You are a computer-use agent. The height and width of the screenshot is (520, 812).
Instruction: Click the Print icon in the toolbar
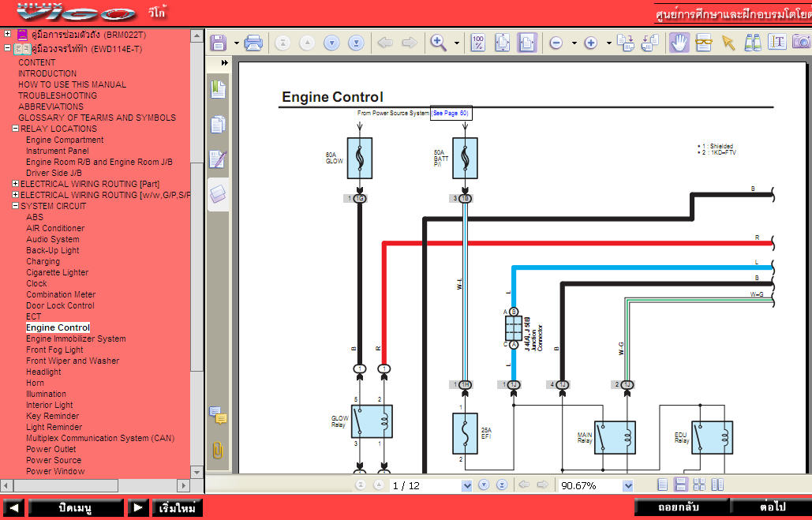point(253,43)
